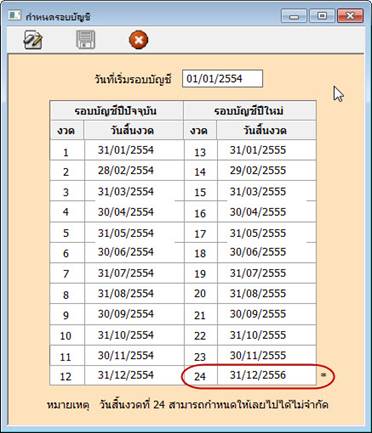Click the edit (pencil and paper) toolbar icon

tap(33, 40)
